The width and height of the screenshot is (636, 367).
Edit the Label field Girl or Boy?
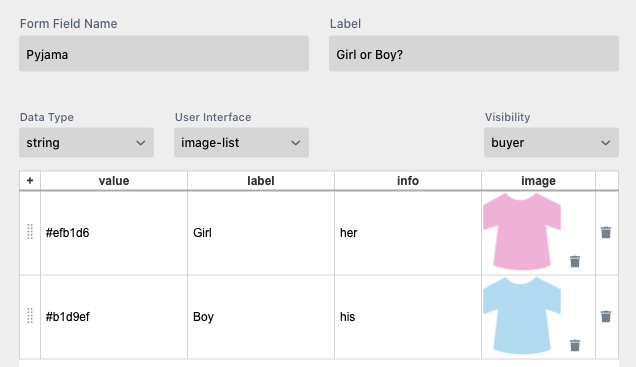coord(474,54)
